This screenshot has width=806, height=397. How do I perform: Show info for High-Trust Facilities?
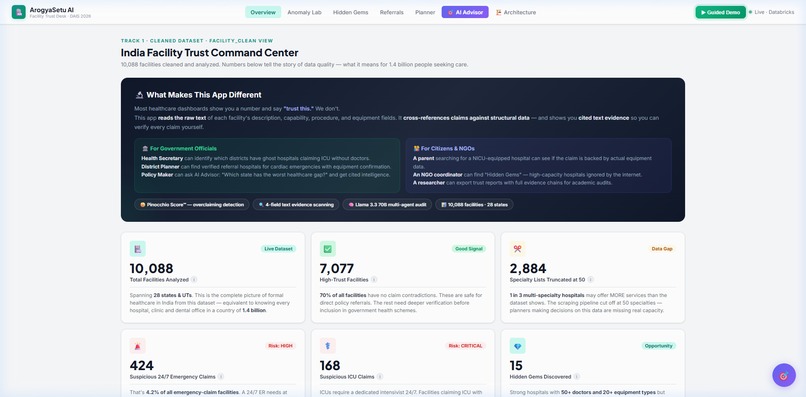(374, 280)
